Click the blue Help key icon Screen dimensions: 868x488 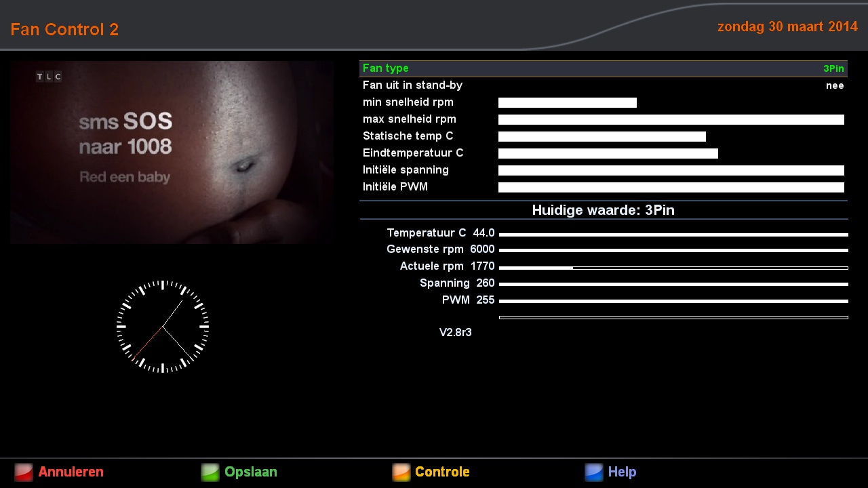pyautogui.click(x=594, y=472)
